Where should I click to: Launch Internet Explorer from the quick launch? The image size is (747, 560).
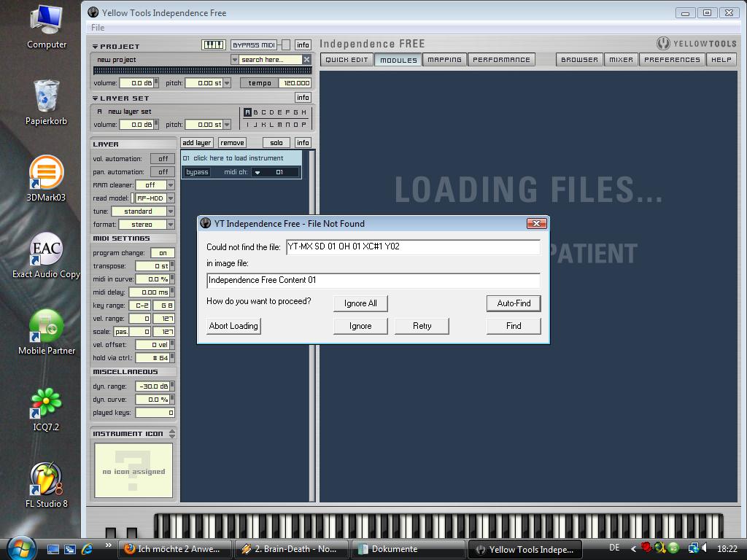88,549
